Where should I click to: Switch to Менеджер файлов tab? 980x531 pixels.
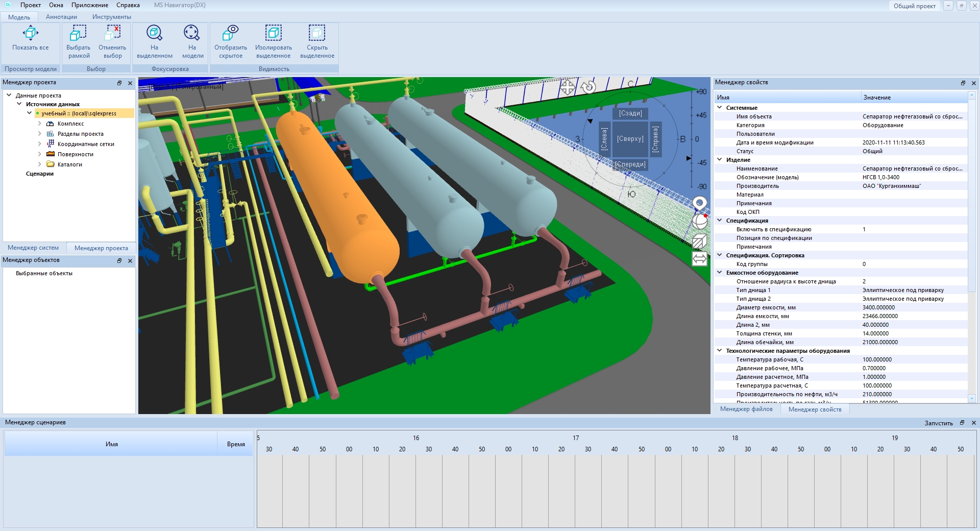[x=746, y=409]
